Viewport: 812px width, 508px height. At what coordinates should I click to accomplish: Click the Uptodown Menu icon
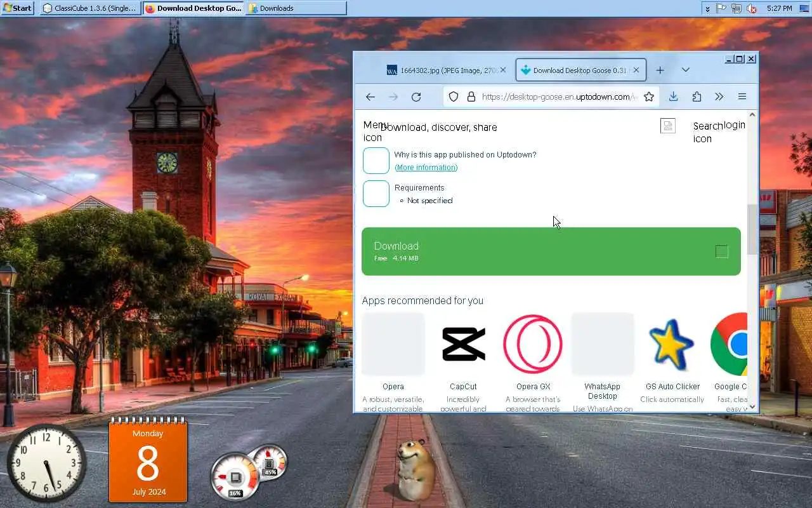(374, 131)
